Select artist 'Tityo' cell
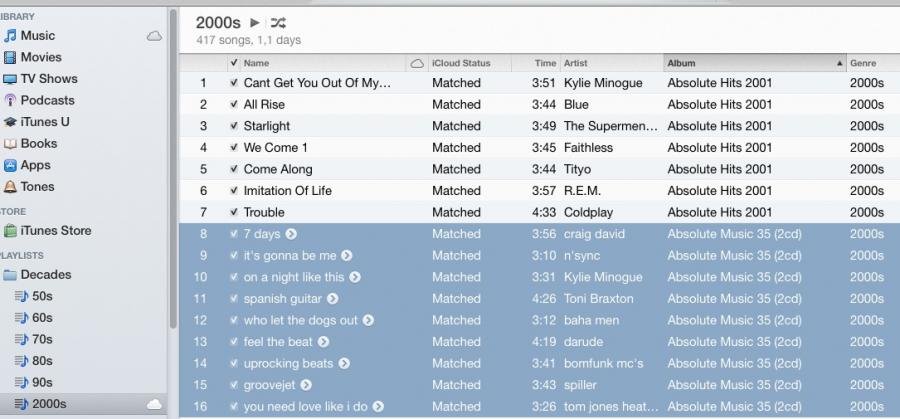Viewport: 900px width, 419px height. coord(577,169)
